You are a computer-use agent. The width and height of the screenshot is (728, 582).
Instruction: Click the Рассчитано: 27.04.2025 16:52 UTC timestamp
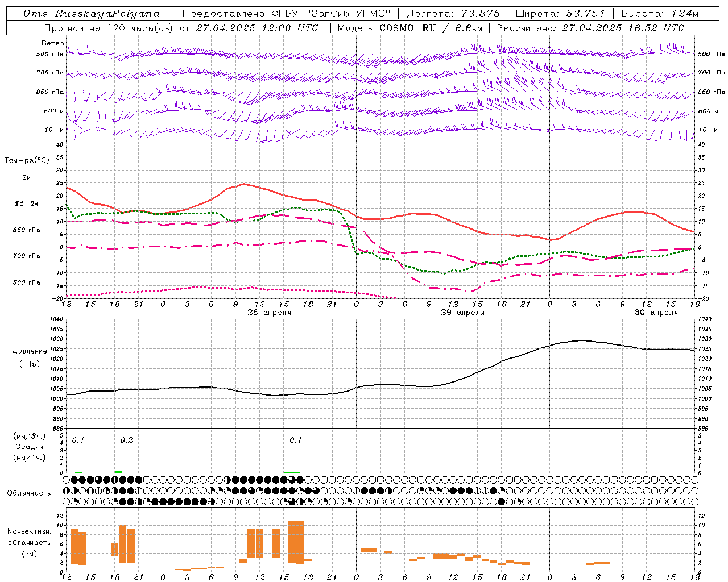tap(591, 28)
